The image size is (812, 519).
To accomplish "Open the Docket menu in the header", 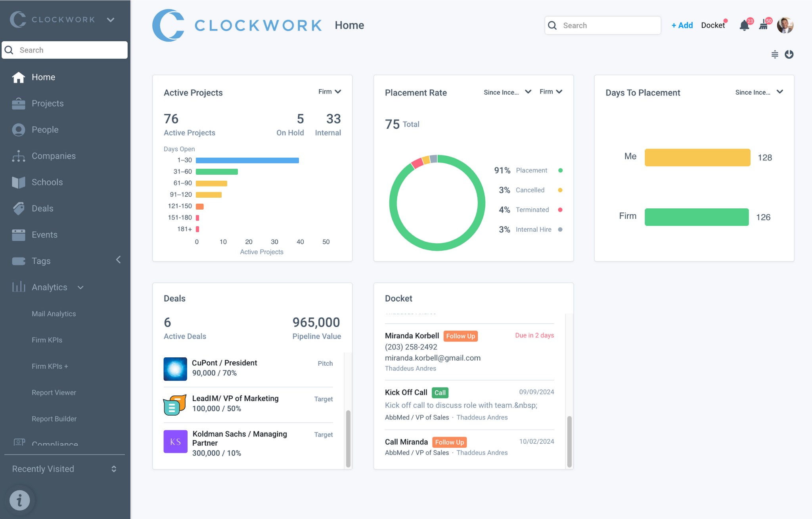I will 713,25.
